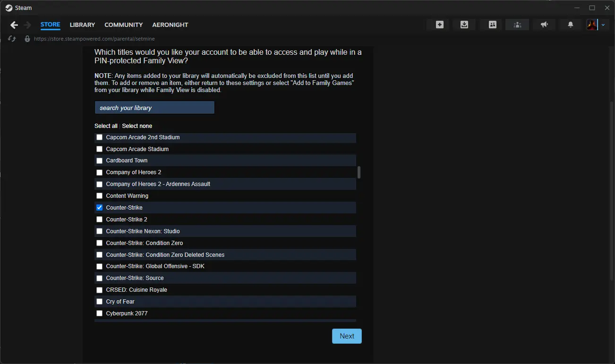Open the AERONIGHT profile tab
Viewport: 615px width, 364px height.
(170, 25)
